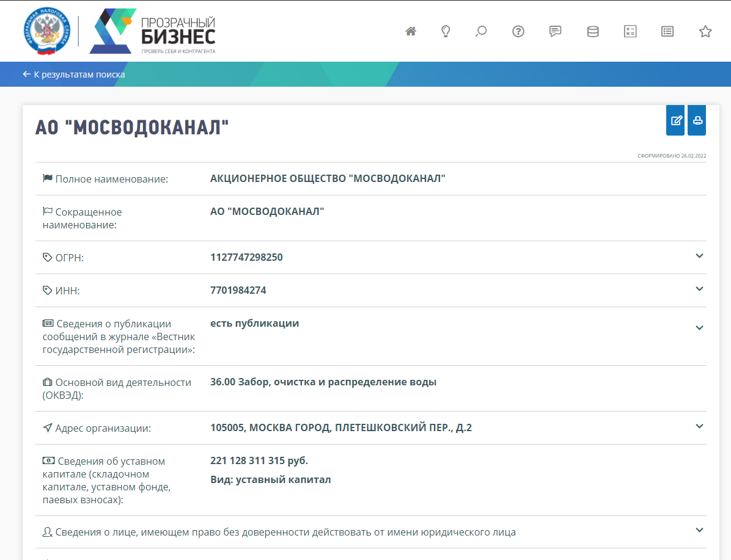Click the favorites star icon
Viewport: 731px width, 560px height.
point(705,31)
